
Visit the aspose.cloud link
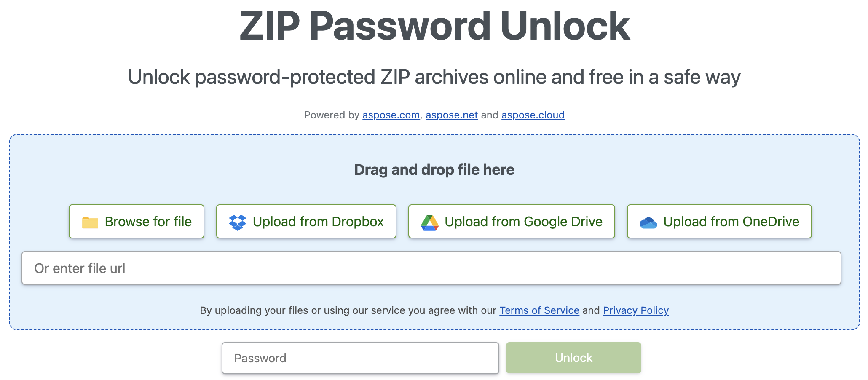pyautogui.click(x=533, y=115)
